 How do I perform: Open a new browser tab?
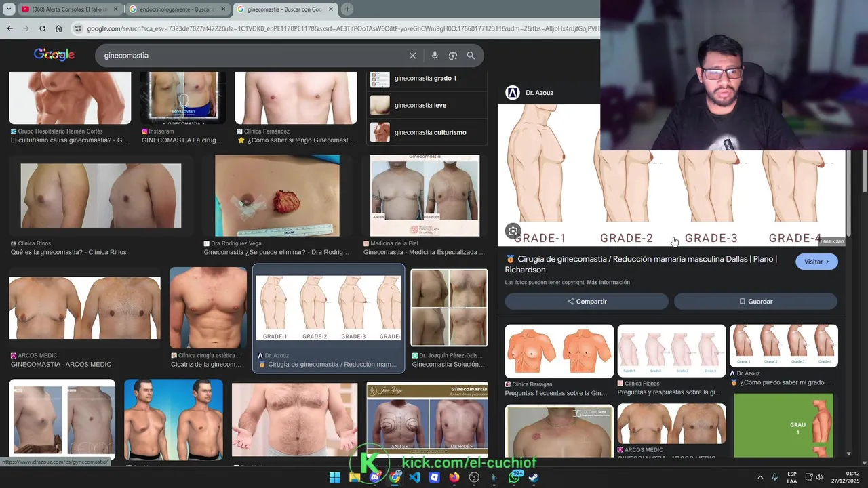[347, 9]
